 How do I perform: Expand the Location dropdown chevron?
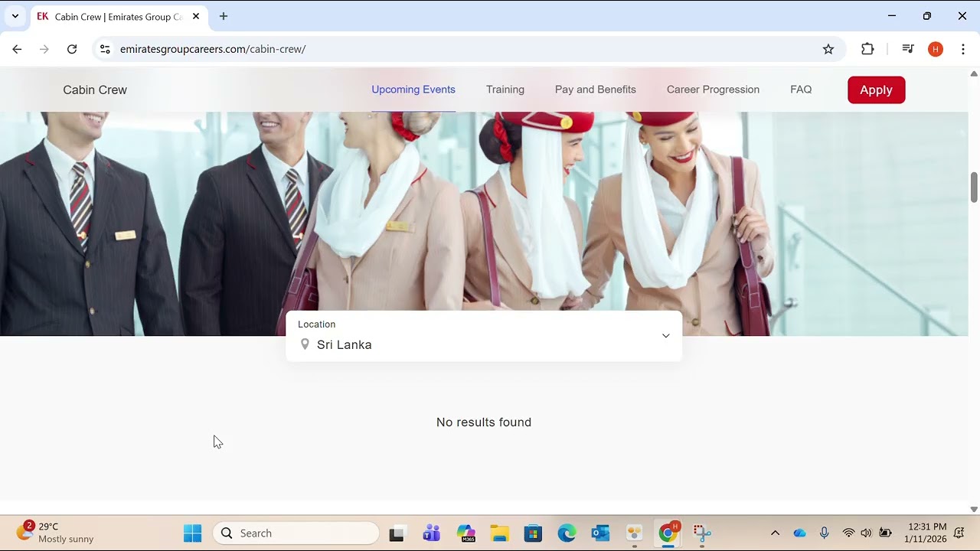coord(665,336)
